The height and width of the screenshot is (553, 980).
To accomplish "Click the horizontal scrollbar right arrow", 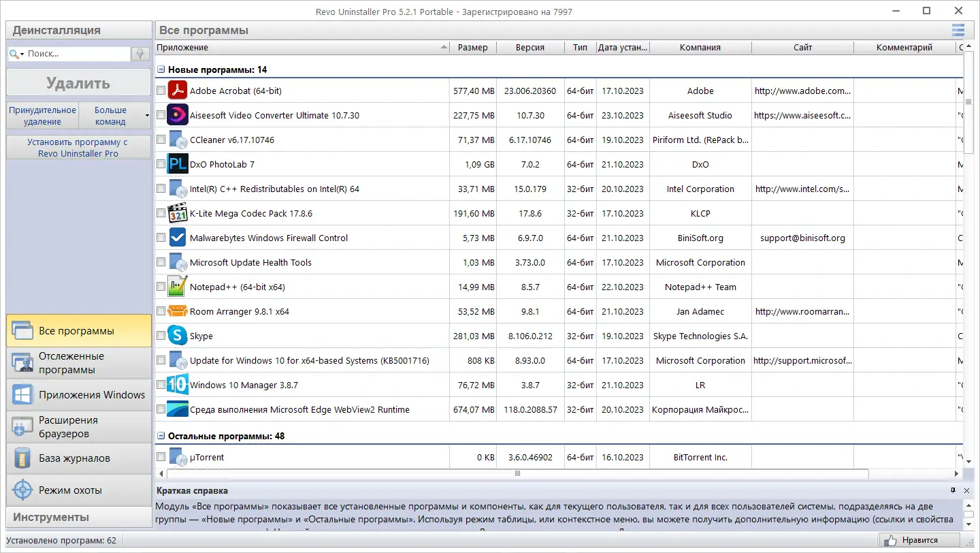I will 958,473.
